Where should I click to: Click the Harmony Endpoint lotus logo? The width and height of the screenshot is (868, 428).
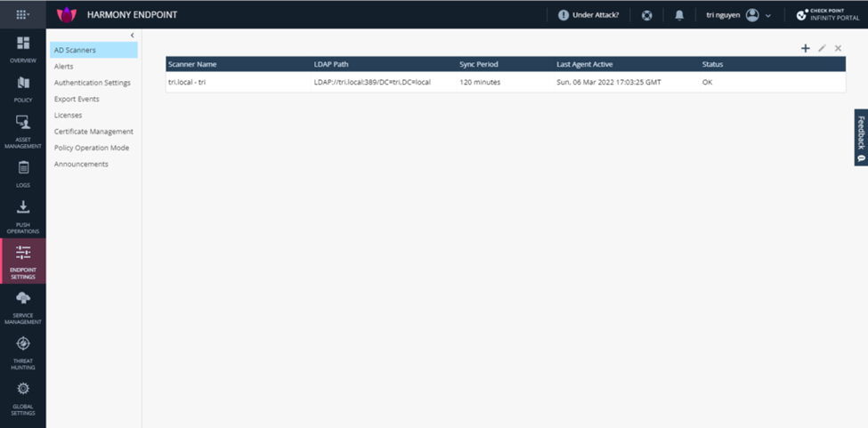coord(67,15)
